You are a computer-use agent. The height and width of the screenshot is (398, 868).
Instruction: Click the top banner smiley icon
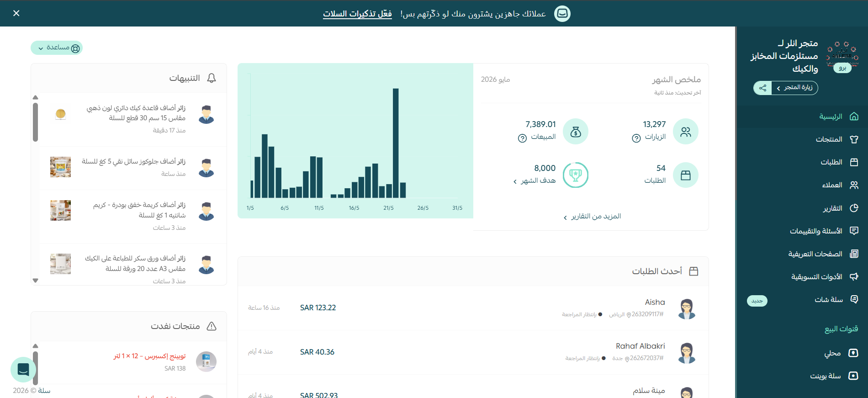562,14
